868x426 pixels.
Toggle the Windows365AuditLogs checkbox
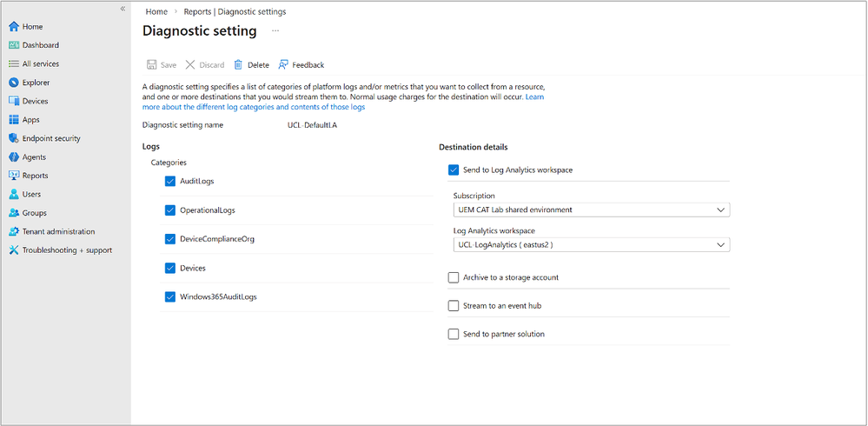click(170, 296)
